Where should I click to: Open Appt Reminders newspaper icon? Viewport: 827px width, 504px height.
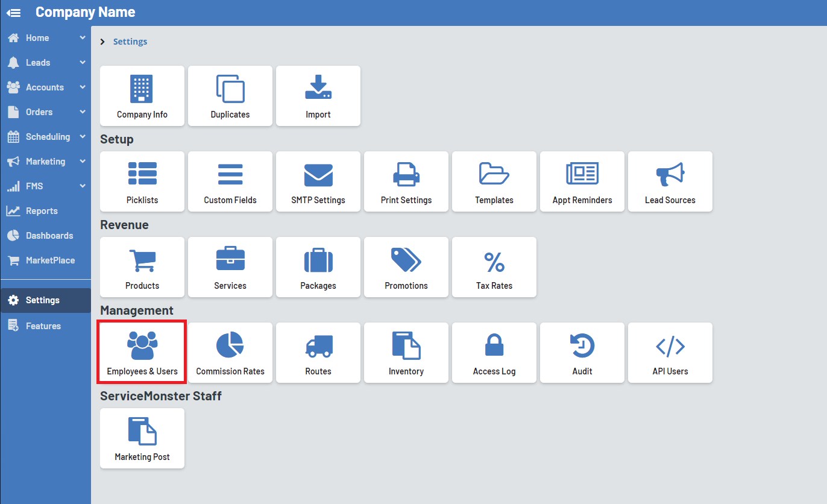pos(582,174)
